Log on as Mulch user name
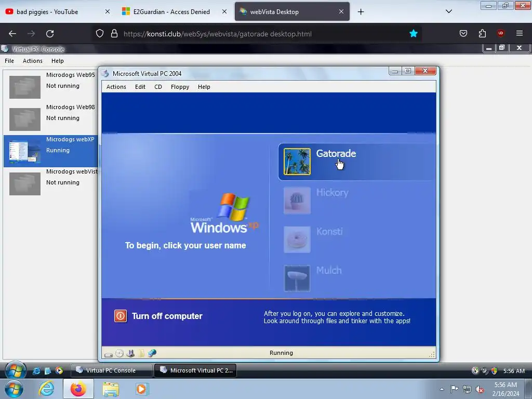The image size is (532, 399). pos(329,270)
